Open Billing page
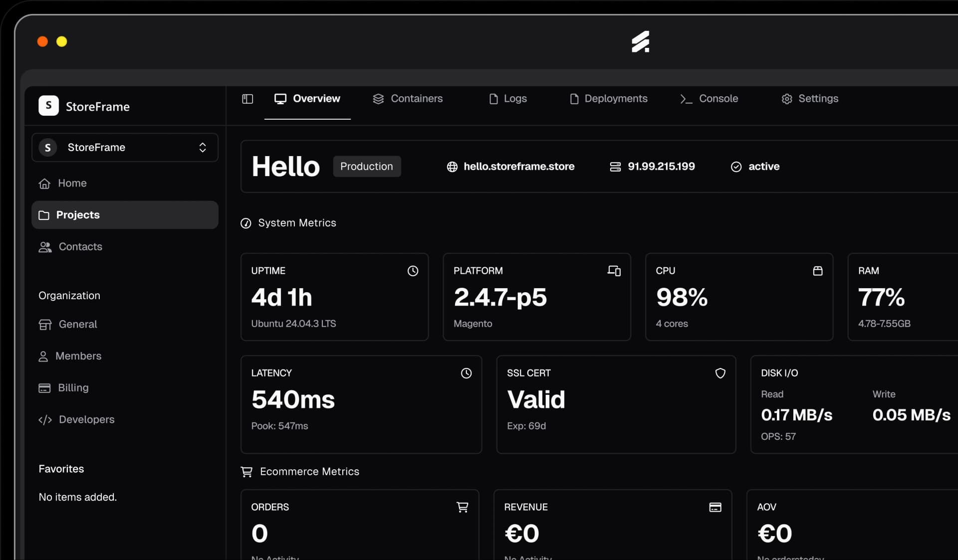 [x=73, y=388]
